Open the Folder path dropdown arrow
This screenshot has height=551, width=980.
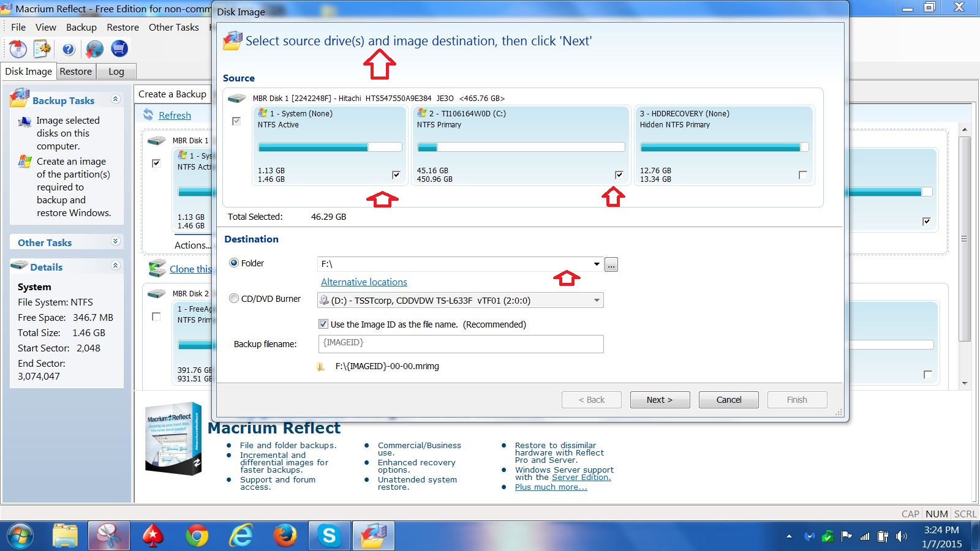(597, 264)
